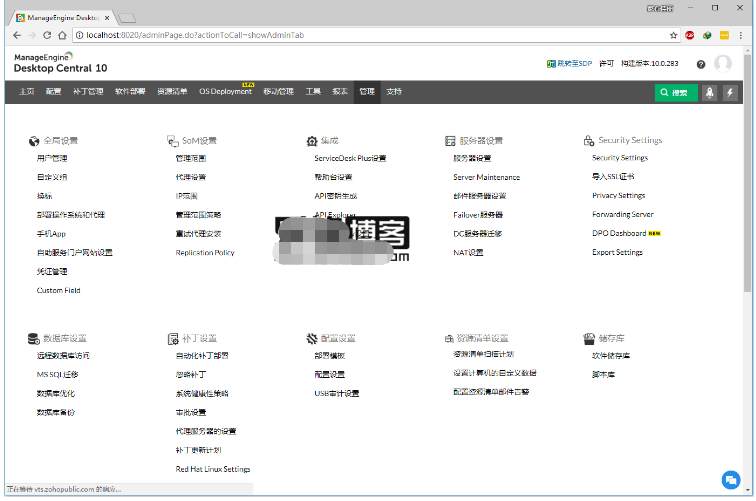Click the green search button
This screenshot has width=756, height=501.
click(676, 93)
